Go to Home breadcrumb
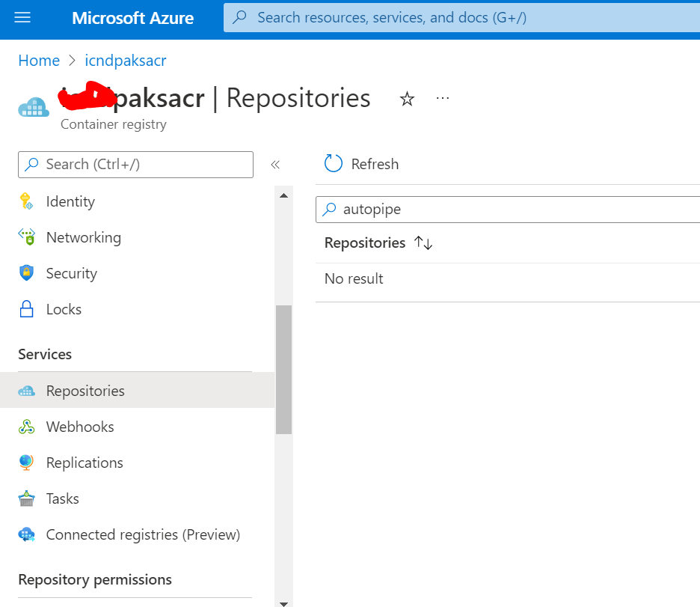 39,61
